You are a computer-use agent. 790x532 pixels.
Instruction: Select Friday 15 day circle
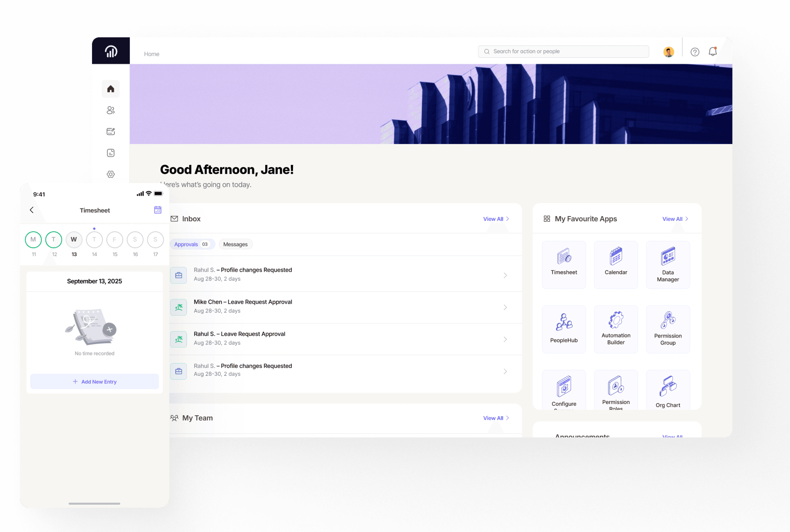pyautogui.click(x=115, y=240)
